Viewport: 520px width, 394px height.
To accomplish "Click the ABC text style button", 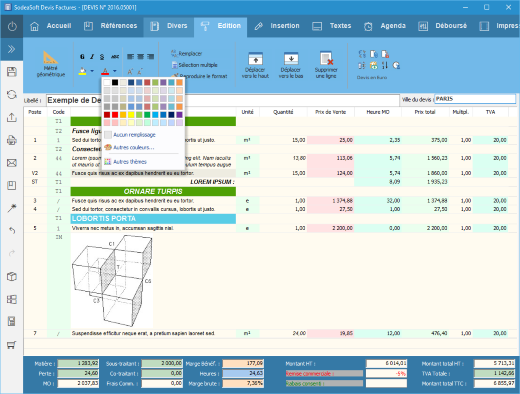I will tap(115, 57).
